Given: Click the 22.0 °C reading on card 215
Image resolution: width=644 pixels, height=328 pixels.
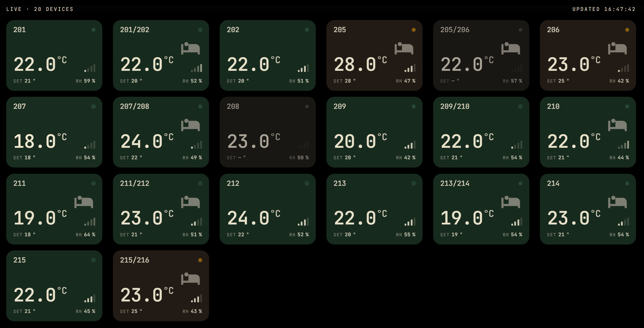Looking at the screenshot, I should (40, 295).
